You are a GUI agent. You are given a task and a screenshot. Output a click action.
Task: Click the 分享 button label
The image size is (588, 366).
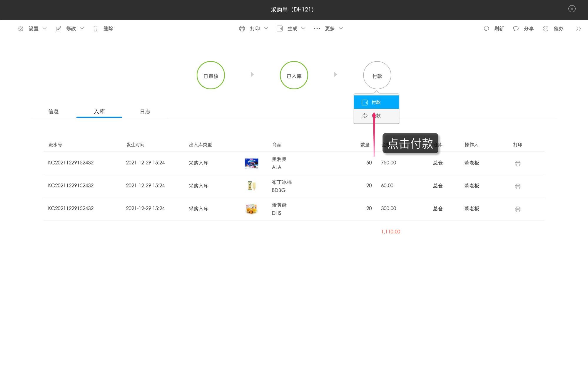tap(529, 28)
